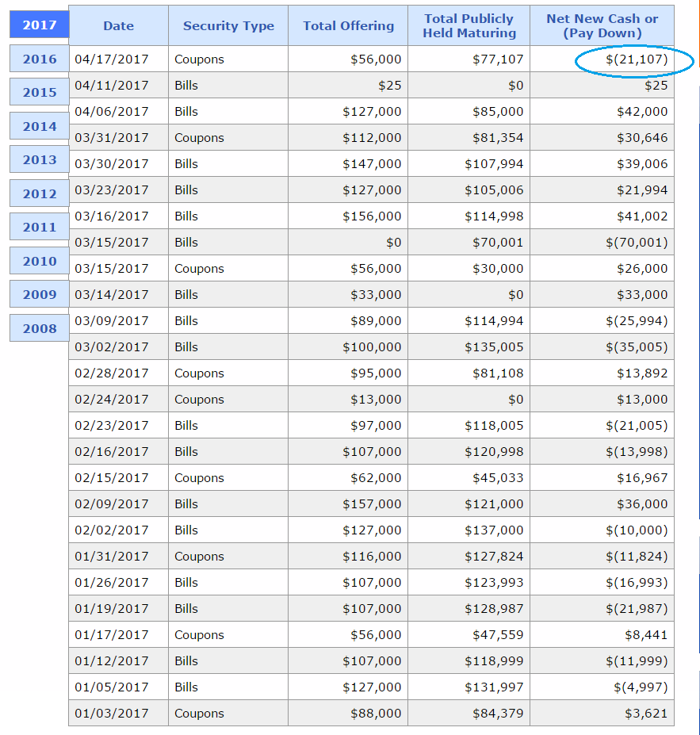Click the Net New Cash column header
Viewport: 700px width, 735px height.
coord(602,26)
